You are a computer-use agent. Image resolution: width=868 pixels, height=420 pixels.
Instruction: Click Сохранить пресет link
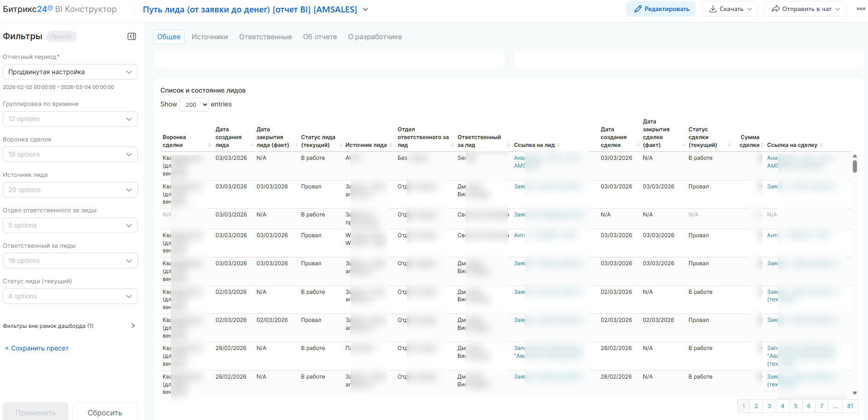tap(37, 348)
